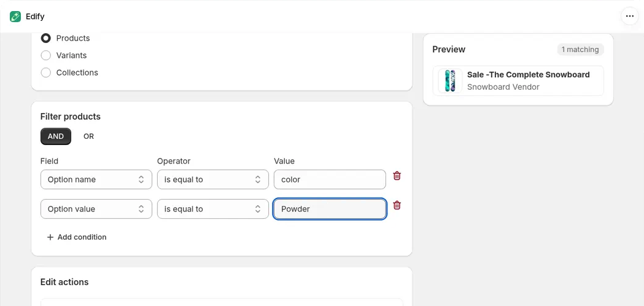
Task: Delete the Option name condition row
Action: [x=397, y=176]
